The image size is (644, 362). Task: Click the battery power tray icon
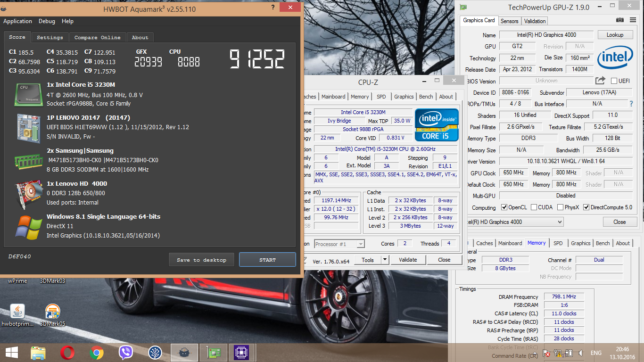click(x=569, y=353)
